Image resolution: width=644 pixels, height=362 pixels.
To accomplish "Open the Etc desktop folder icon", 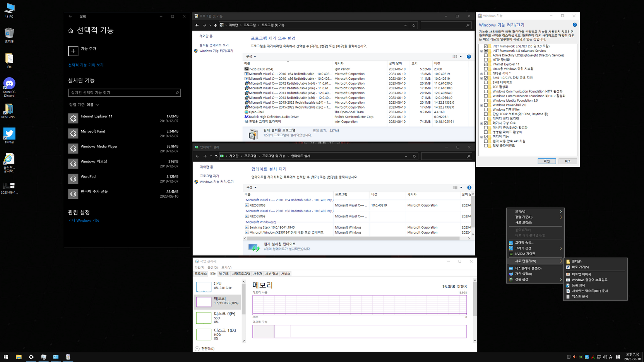I will pos(9,61).
